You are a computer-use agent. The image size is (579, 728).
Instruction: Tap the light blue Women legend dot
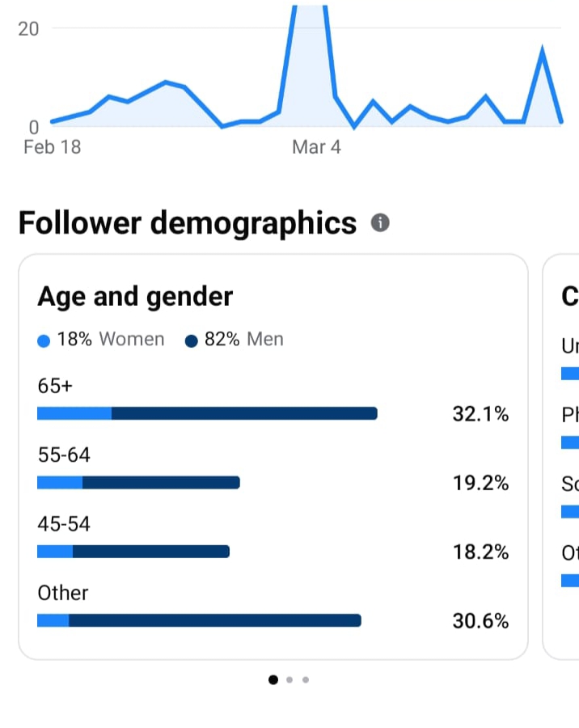[x=44, y=341]
